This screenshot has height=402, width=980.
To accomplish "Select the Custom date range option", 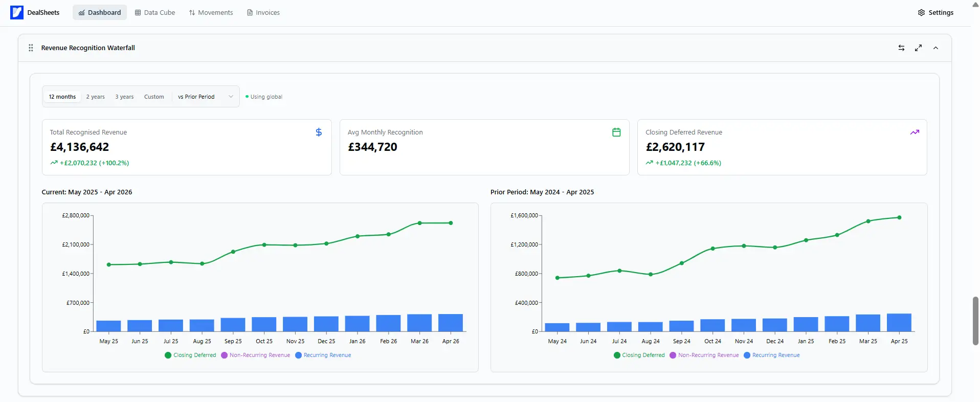I will 154,97.
